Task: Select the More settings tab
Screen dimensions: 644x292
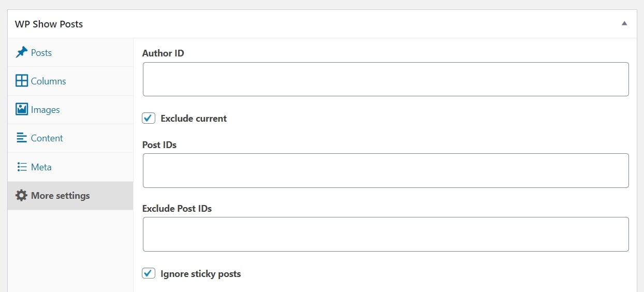Action: tap(60, 196)
